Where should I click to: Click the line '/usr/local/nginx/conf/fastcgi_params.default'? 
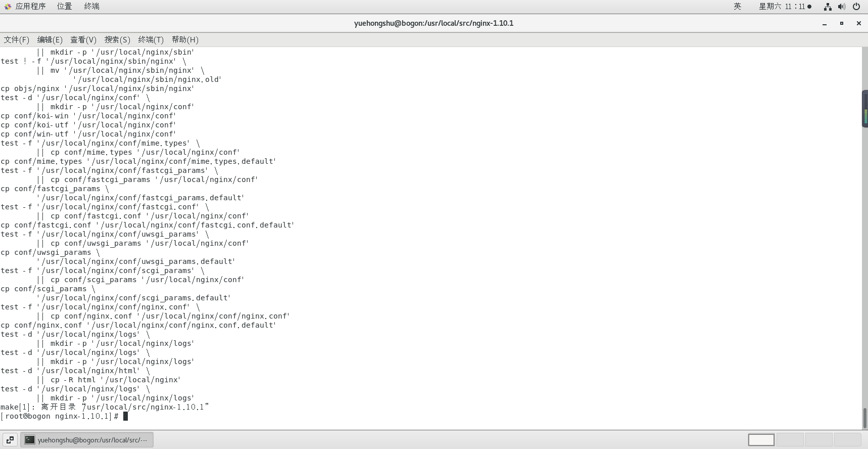[140, 198]
